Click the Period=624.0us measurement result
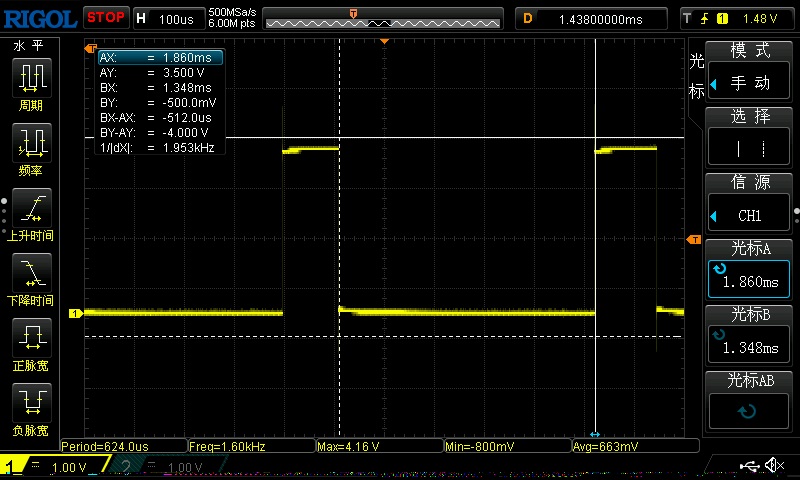 [x=123, y=446]
